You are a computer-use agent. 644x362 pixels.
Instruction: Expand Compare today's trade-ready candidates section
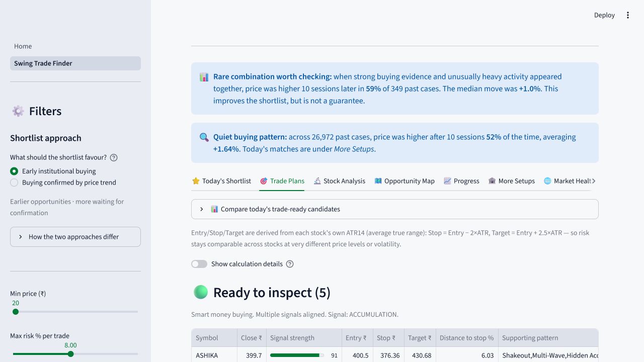[x=395, y=209]
